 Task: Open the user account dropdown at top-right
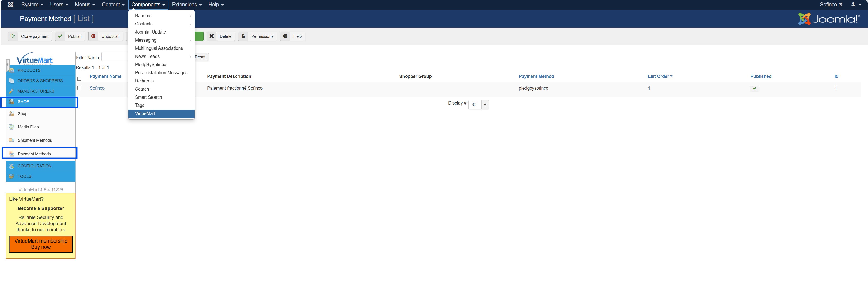coord(856,5)
